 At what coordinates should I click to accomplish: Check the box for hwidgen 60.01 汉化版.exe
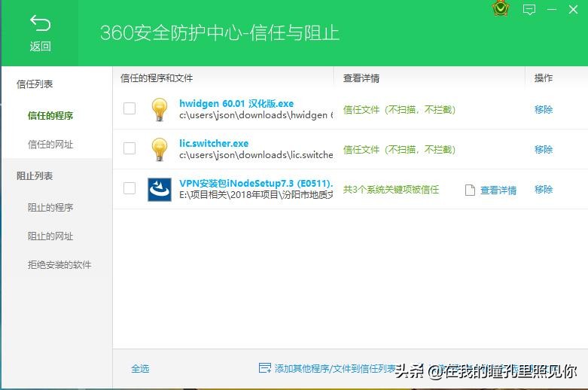pyautogui.click(x=129, y=108)
